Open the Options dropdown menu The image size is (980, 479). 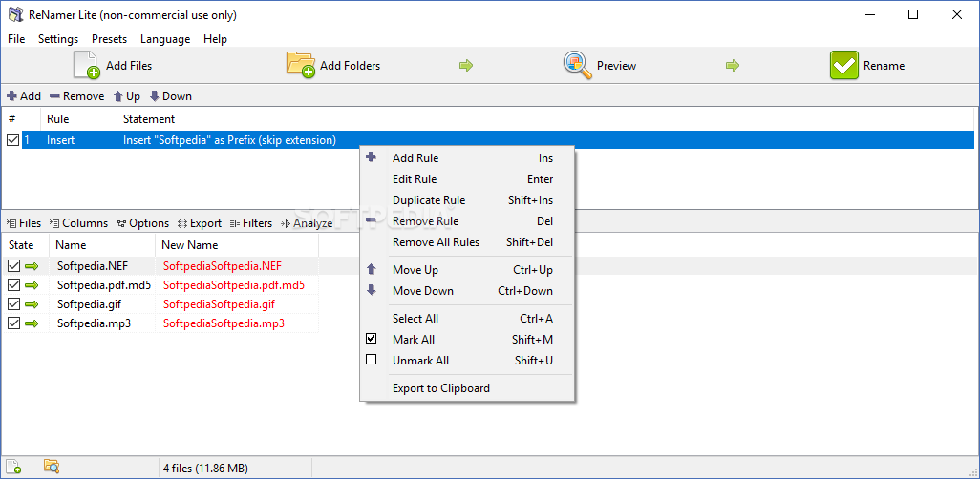click(143, 223)
